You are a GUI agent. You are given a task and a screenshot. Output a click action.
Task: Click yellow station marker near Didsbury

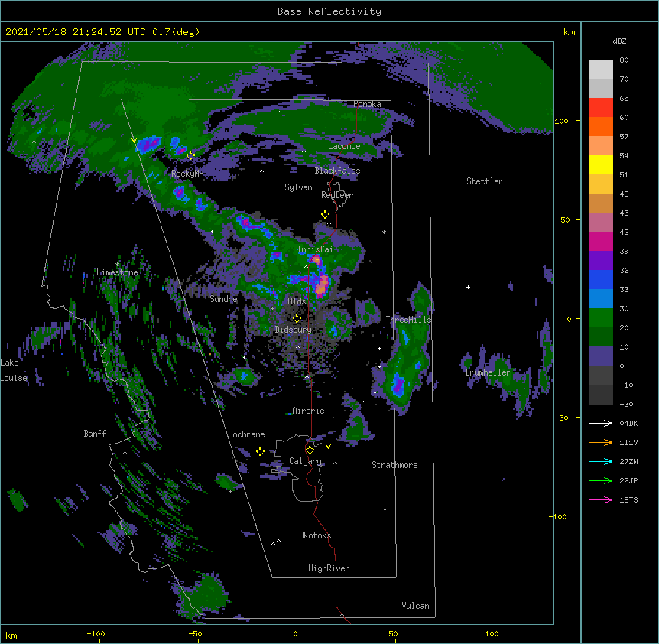(297, 318)
